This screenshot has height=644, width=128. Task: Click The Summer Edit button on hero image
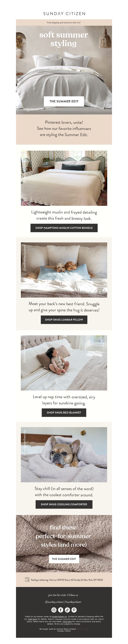[64, 101]
